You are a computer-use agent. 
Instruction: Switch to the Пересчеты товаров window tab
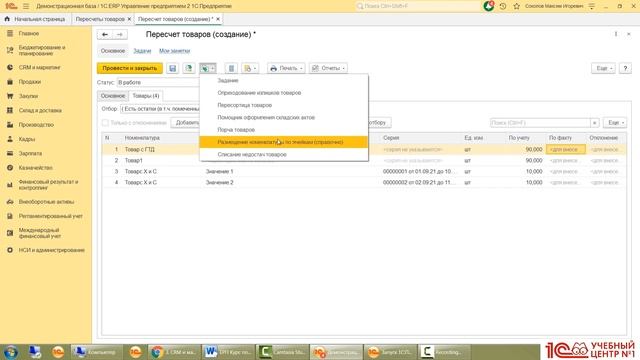coord(100,19)
